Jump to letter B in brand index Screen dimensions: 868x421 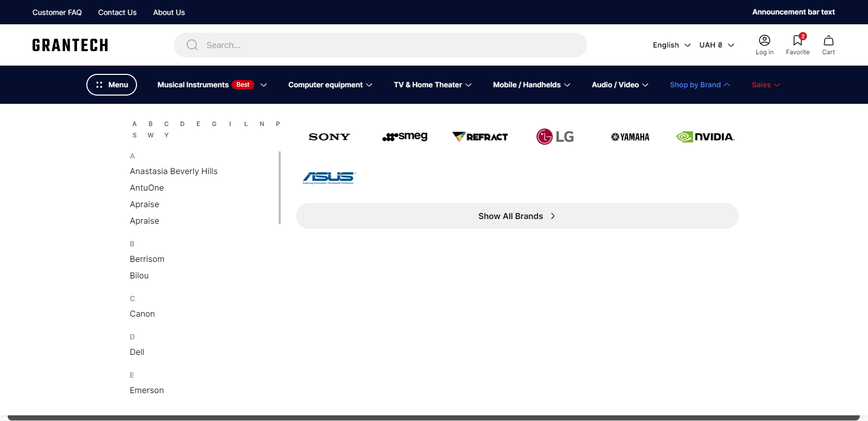click(150, 124)
